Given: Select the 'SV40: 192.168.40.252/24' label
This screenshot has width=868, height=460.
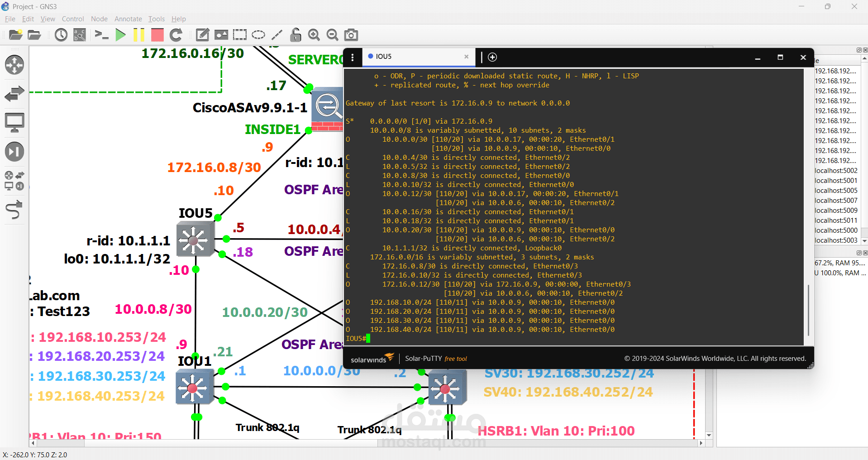Looking at the screenshot, I should point(568,392).
